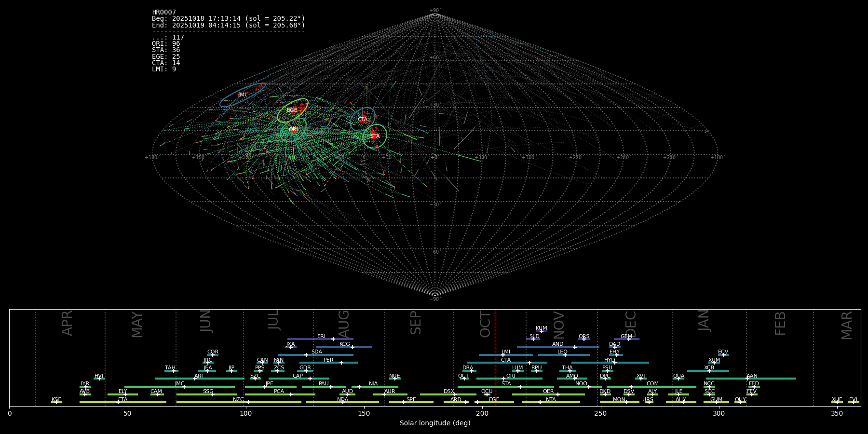Click the SDA shower bar in timeline
The height and width of the screenshot is (434, 868).
pos(315,355)
